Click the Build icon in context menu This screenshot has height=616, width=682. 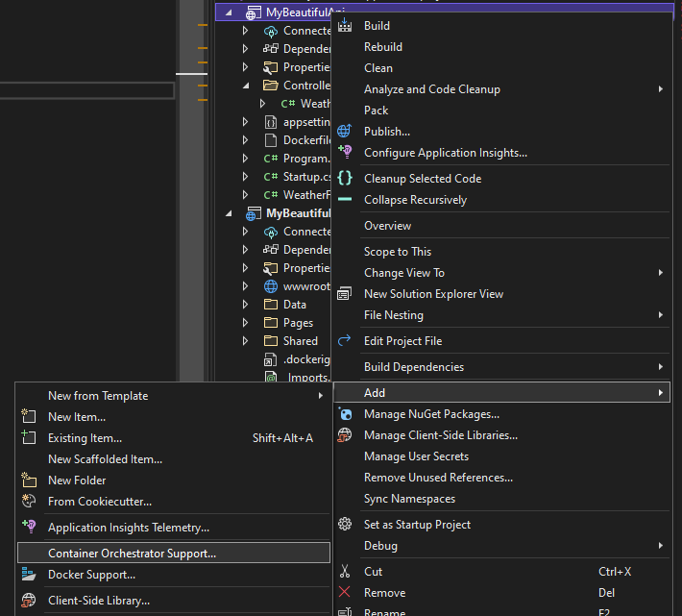(345, 25)
